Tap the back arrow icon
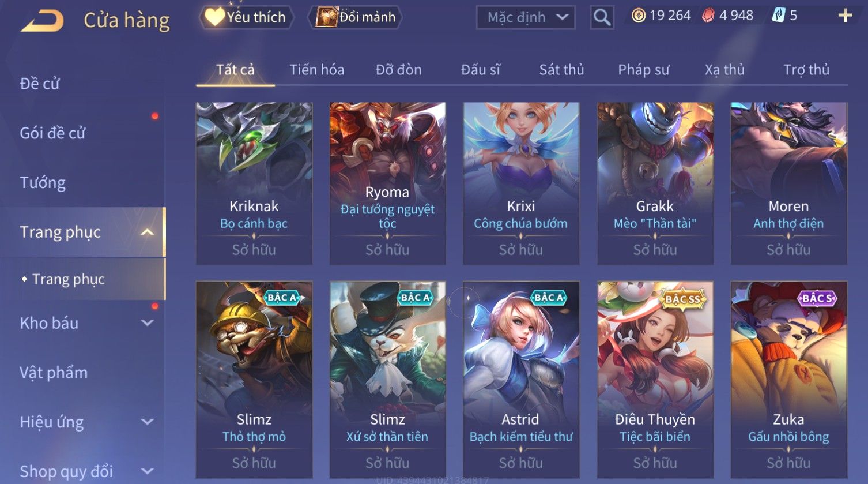The image size is (868, 484). click(x=42, y=21)
